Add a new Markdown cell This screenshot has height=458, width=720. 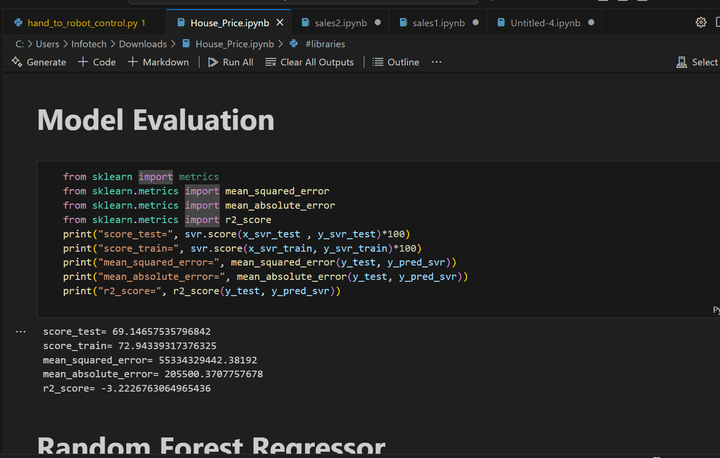click(158, 62)
